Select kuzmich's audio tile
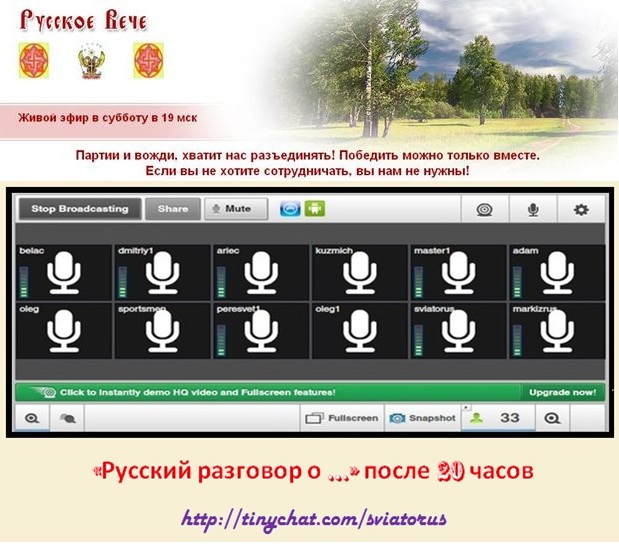This screenshot has width=619, height=546. [x=359, y=272]
